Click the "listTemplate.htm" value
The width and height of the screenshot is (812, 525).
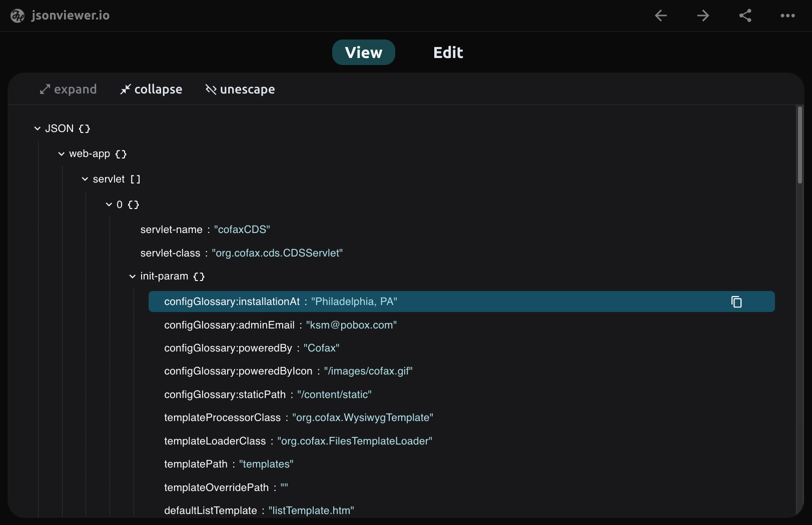(x=311, y=510)
